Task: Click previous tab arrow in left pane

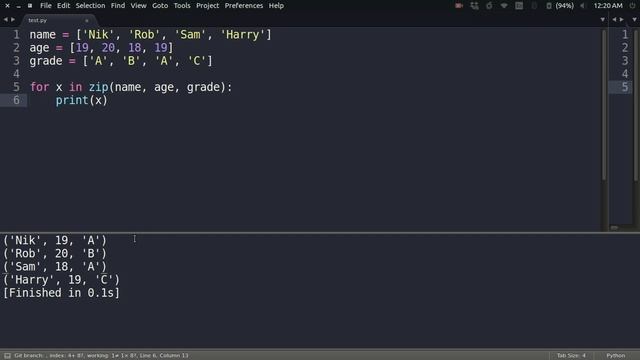Action: [6, 20]
